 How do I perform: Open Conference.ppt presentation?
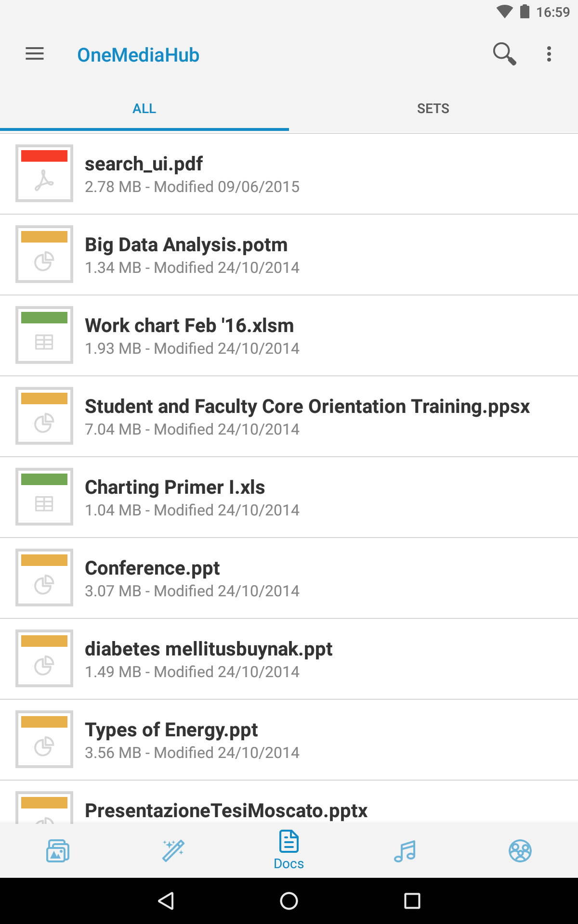pos(289,578)
